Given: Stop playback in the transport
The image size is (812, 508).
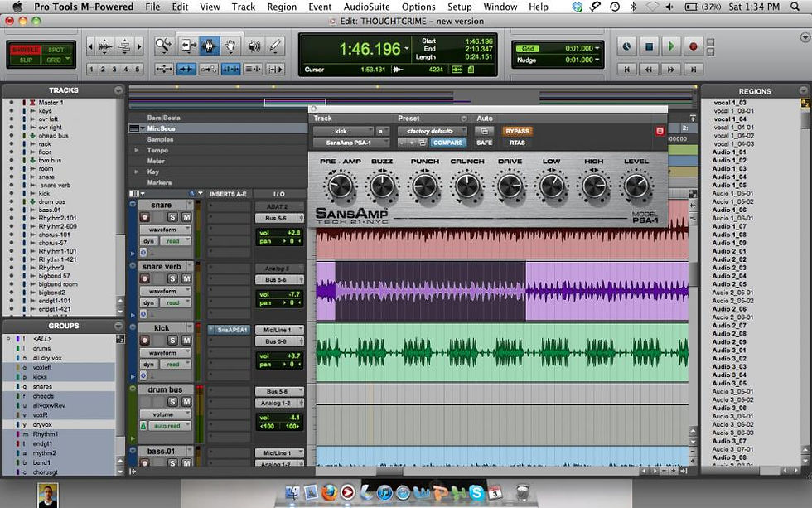Looking at the screenshot, I should pyautogui.click(x=649, y=46).
